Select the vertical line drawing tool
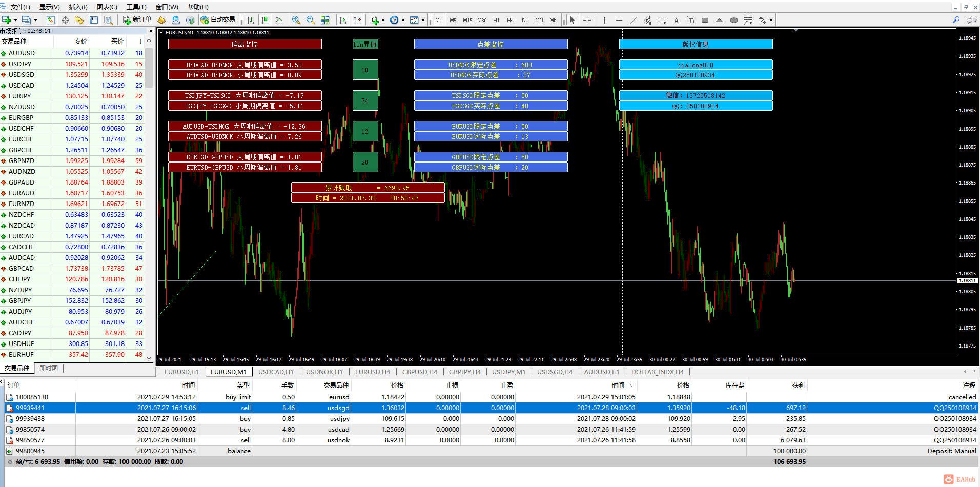Viewport: 980px width, 487px height. (x=605, y=20)
